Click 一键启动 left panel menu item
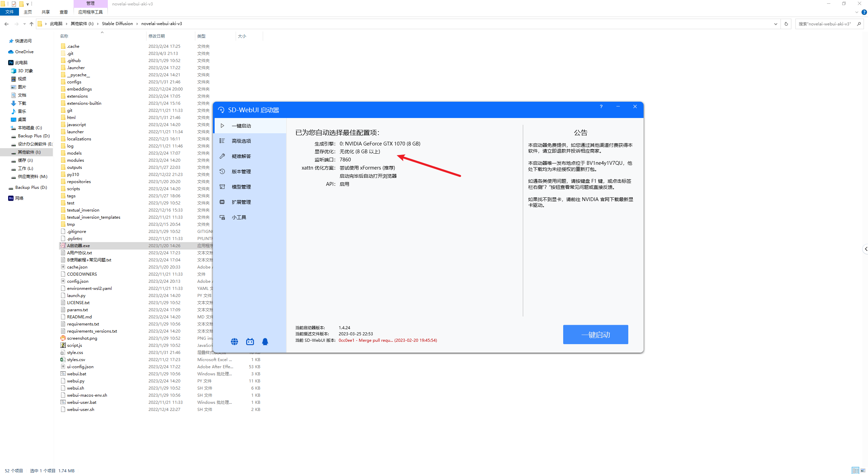This screenshot has width=868, height=474. tap(242, 125)
